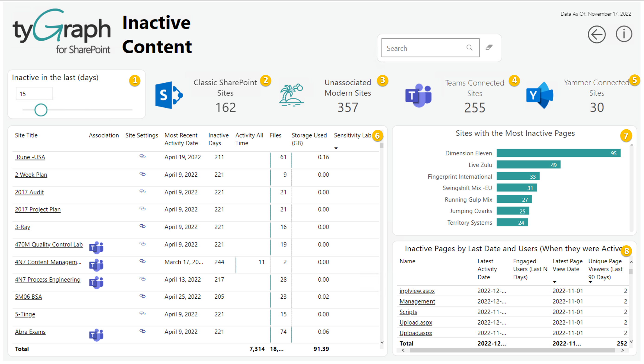Click the Teams Connected Sites icon
The height and width of the screenshot is (364, 644).
tap(419, 96)
